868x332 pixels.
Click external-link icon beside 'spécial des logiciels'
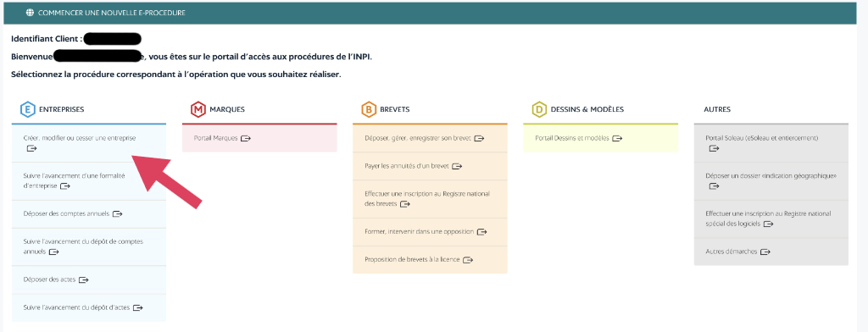click(x=768, y=224)
